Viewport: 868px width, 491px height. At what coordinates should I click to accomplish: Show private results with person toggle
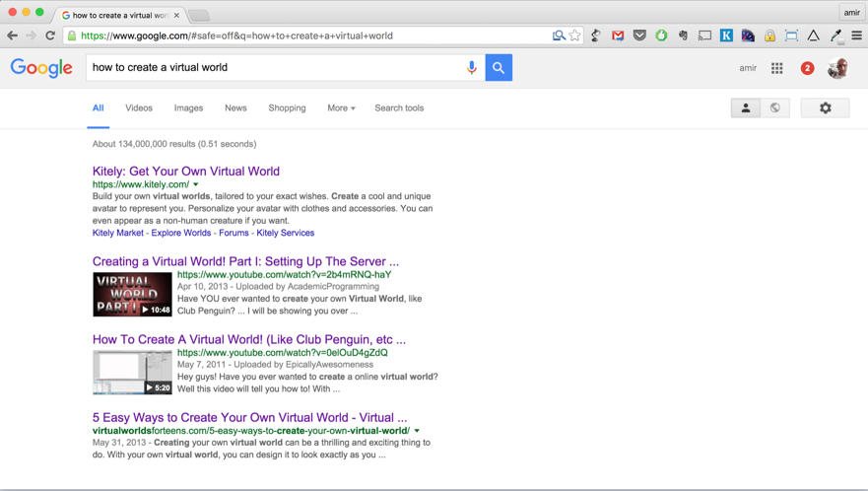coord(746,108)
